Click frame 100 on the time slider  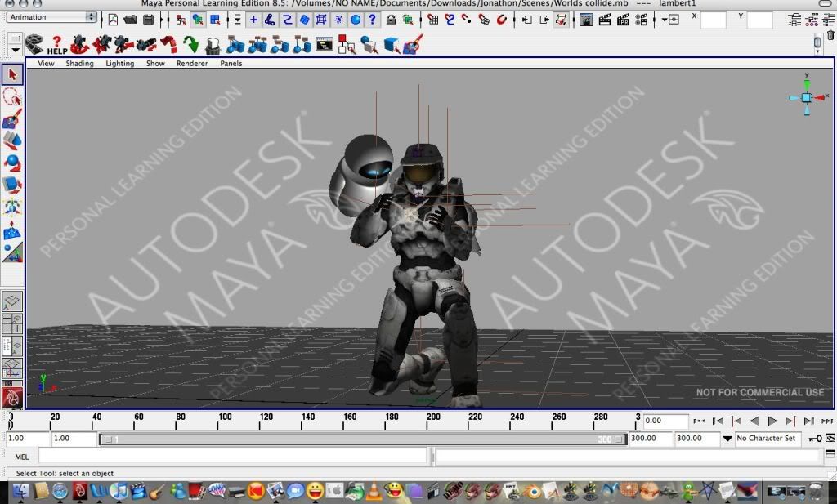[225, 417]
